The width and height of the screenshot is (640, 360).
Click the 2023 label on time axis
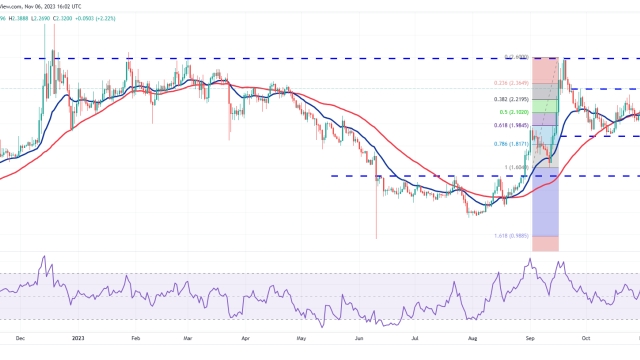click(x=78, y=338)
